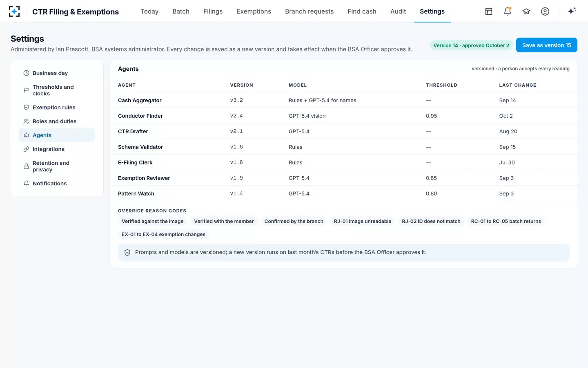This screenshot has width=588, height=368.
Task: Click Pattern Watch threshold 0.80
Action: 431,194
